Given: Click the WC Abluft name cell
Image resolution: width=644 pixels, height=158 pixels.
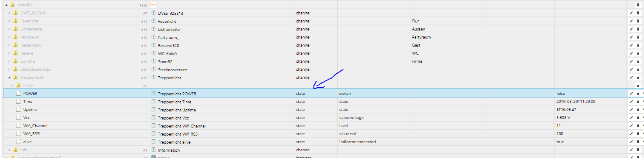Looking at the screenshot, I should tap(168, 53).
